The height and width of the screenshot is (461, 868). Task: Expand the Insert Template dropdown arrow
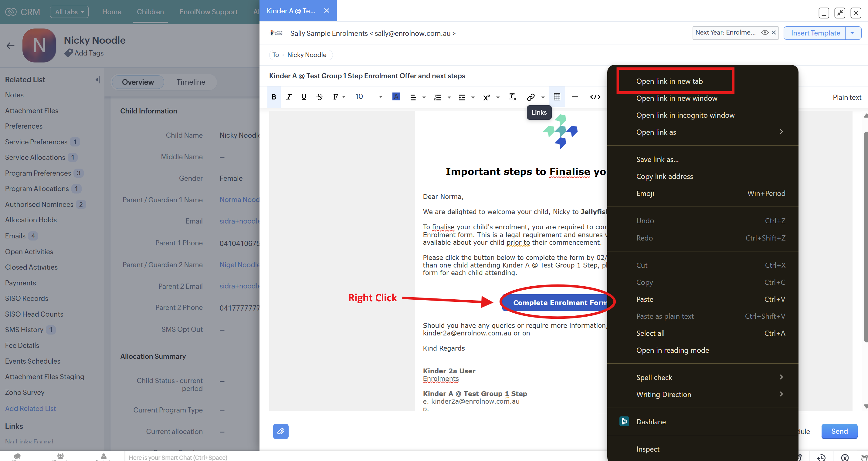[x=852, y=33]
